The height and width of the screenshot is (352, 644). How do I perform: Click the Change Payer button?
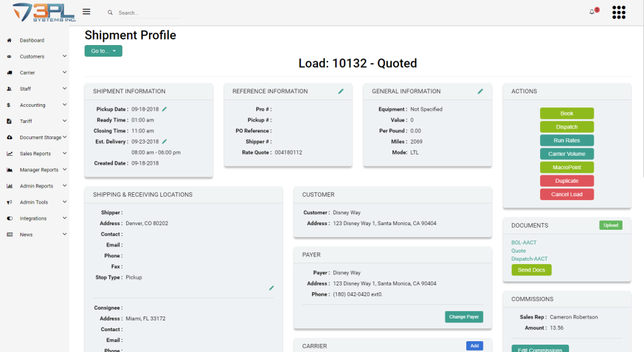point(464,317)
